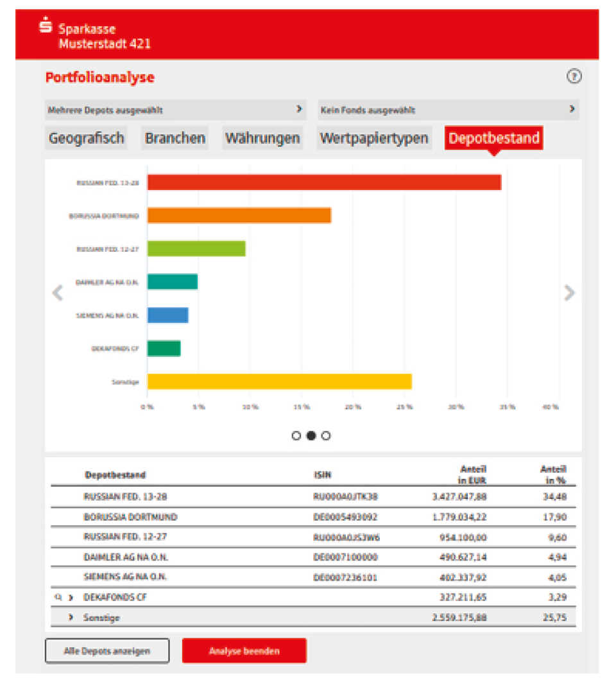Switch to the Währungen tab
Image resolution: width=616 pixels, height=689 pixels.
click(262, 138)
